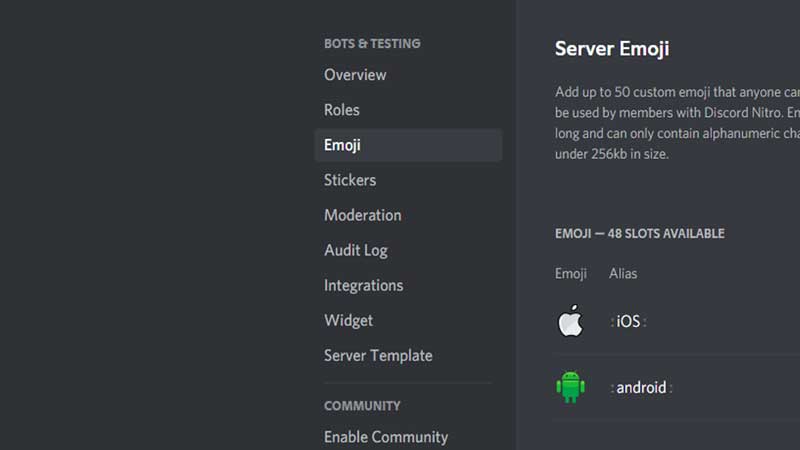Image resolution: width=800 pixels, height=450 pixels.
Task: Click the Apple logo emoji image
Action: coord(569,322)
